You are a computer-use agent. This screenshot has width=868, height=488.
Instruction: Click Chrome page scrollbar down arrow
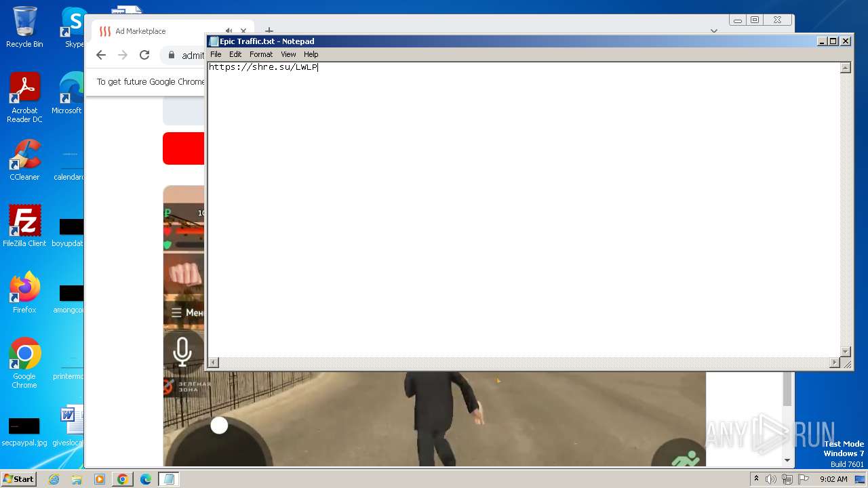click(x=787, y=460)
